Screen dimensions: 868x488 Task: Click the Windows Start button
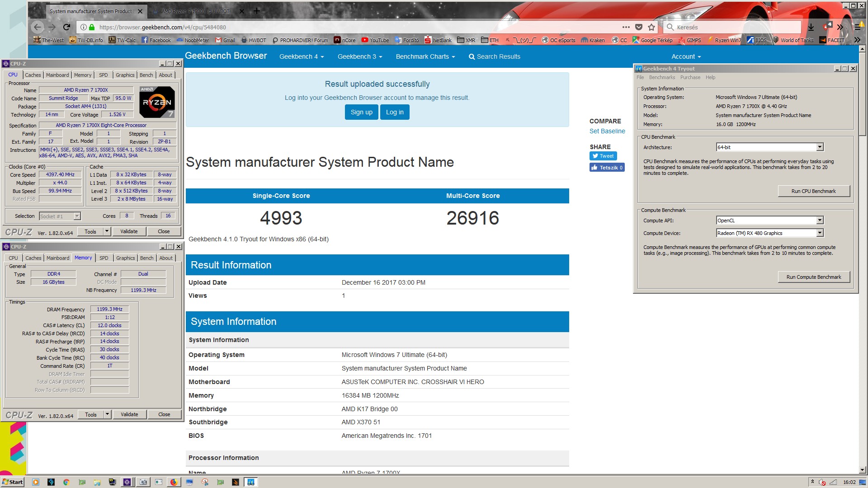pos(12,482)
